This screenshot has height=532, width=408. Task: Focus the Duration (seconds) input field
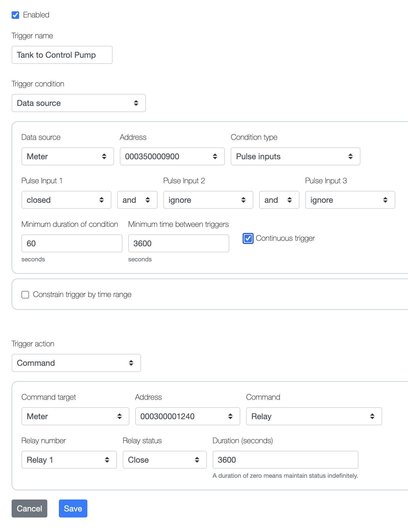click(285, 460)
